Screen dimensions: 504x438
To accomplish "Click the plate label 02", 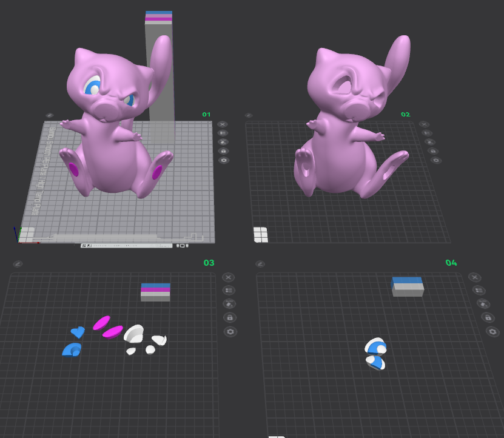I will [406, 115].
